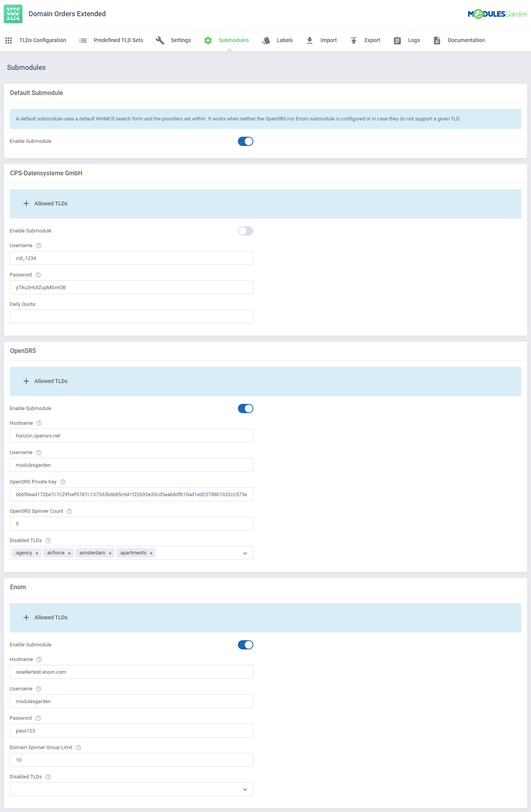Open the Logs section

click(x=407, y=40)
